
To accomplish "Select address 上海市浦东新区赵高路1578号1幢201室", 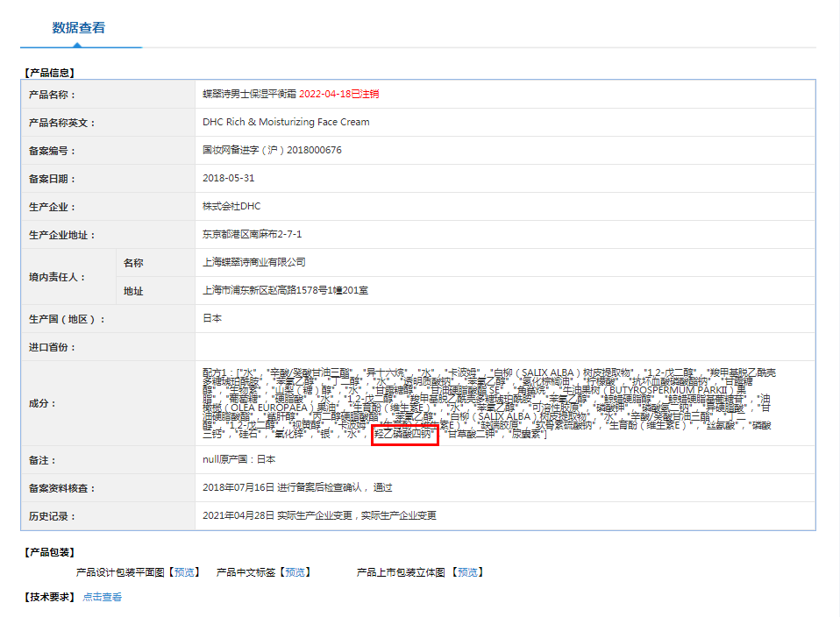I will pos(286,291).
